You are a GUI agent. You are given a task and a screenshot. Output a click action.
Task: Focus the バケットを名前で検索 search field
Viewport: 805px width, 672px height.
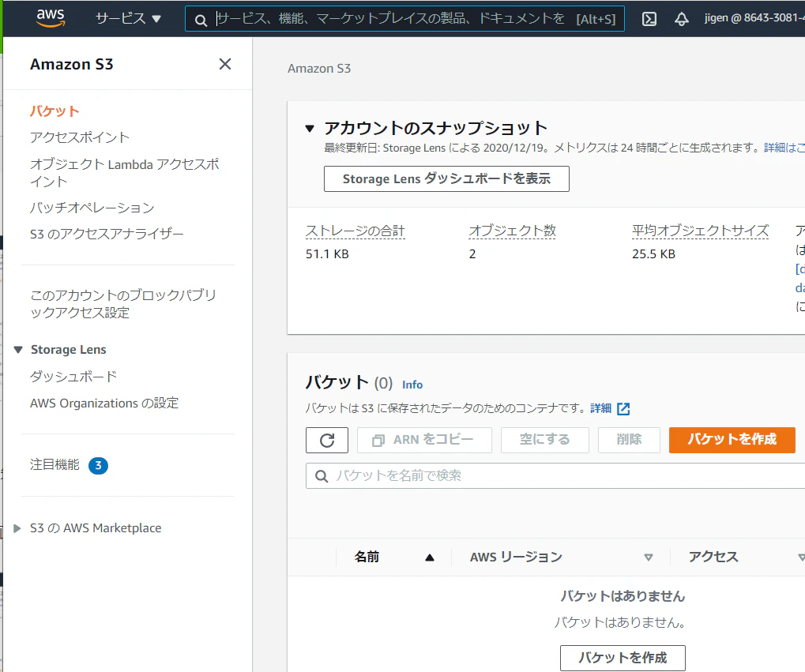[555, 476]
